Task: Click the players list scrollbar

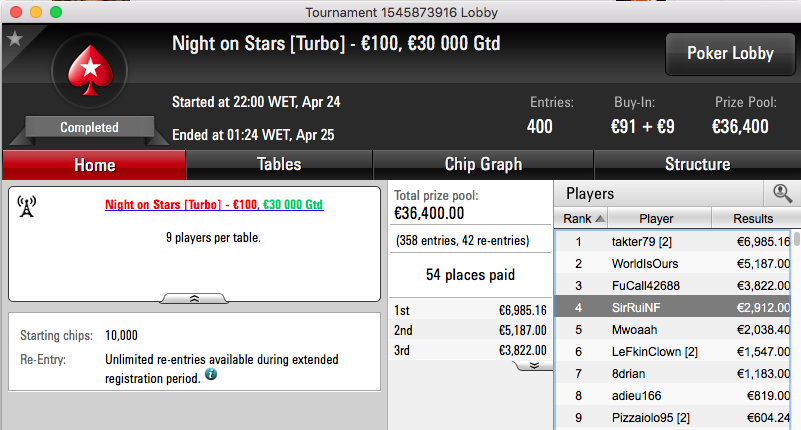Action: tap(796, 329)
